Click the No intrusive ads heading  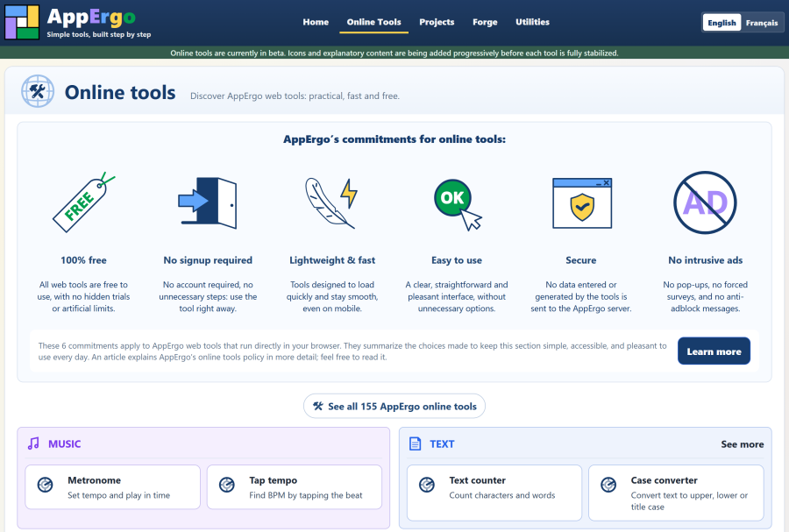[705, 260]
